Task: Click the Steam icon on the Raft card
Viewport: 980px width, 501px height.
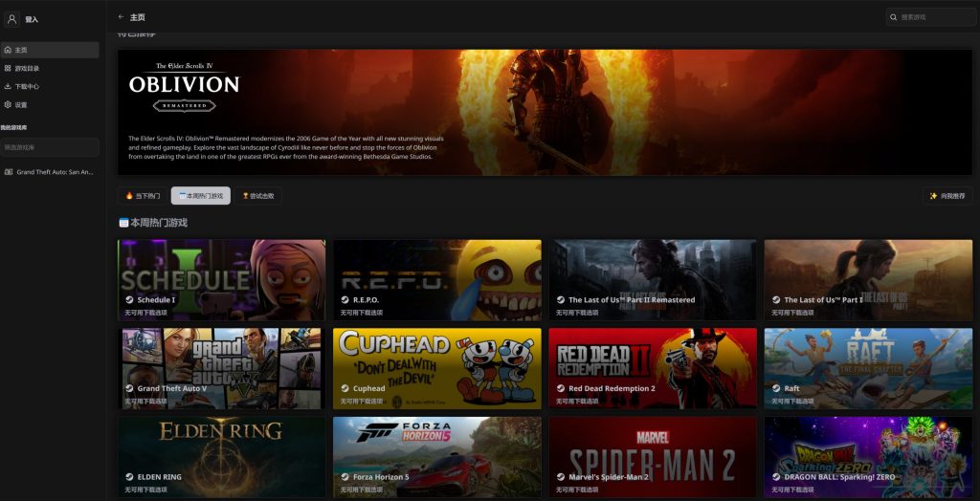Action: pos(776,388)
